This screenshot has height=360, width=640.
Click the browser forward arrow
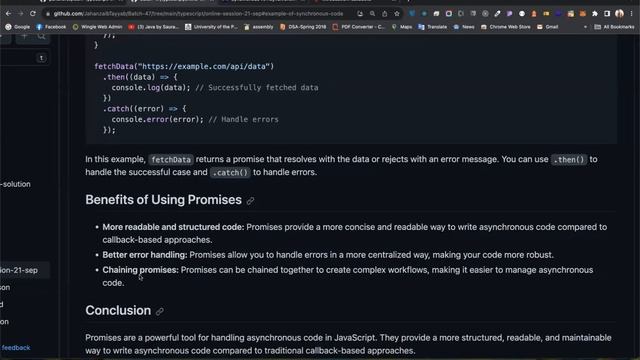(20, 13)
